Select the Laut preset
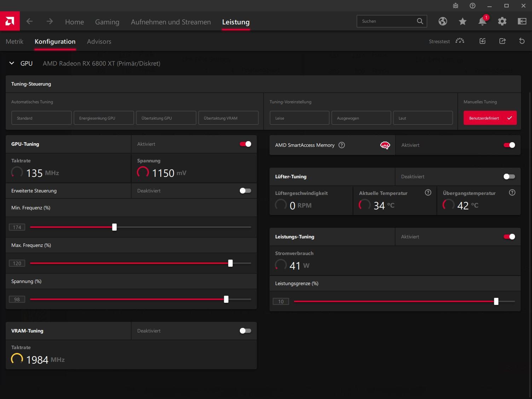532x399 pixels. (423, 118)
